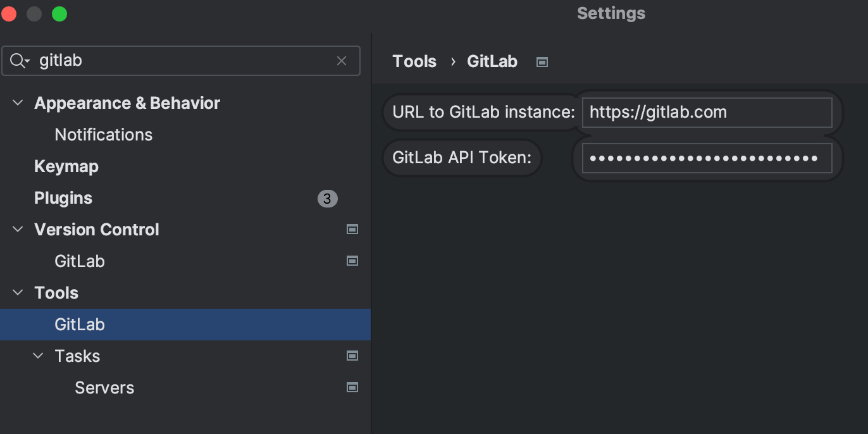Click the URL to GitLab instance field
868x434 pixels.
point(707,112)
